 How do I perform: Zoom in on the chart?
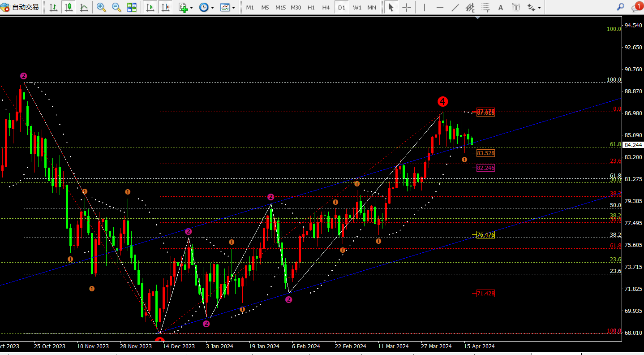(x=101, y=7)
